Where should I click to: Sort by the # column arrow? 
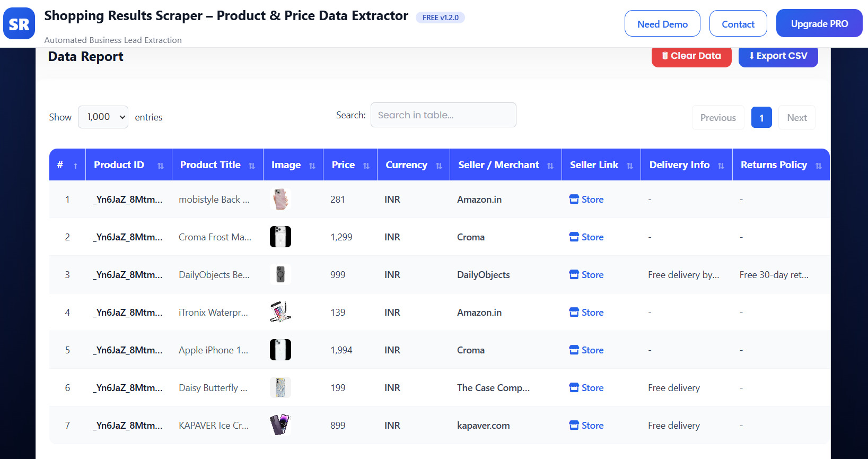pyautogui.click(x=75, y=166)
